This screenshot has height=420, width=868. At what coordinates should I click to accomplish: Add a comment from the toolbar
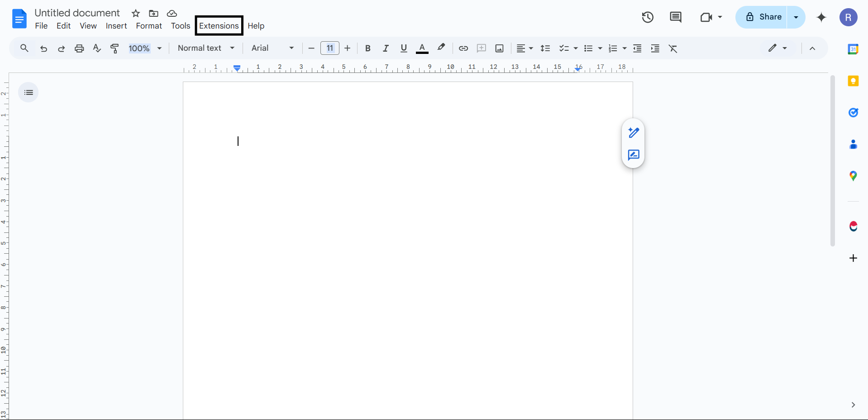click(x=482, y=48)
